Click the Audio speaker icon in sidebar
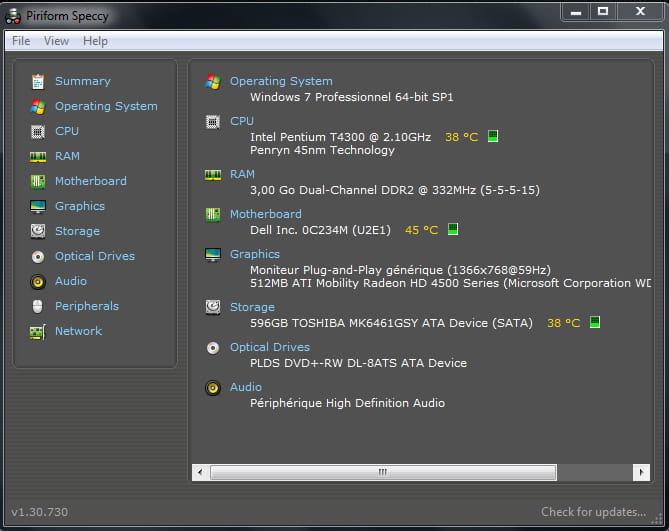This screenshot has height=531, width=669. pyautogui.click(x=38, y=281)
